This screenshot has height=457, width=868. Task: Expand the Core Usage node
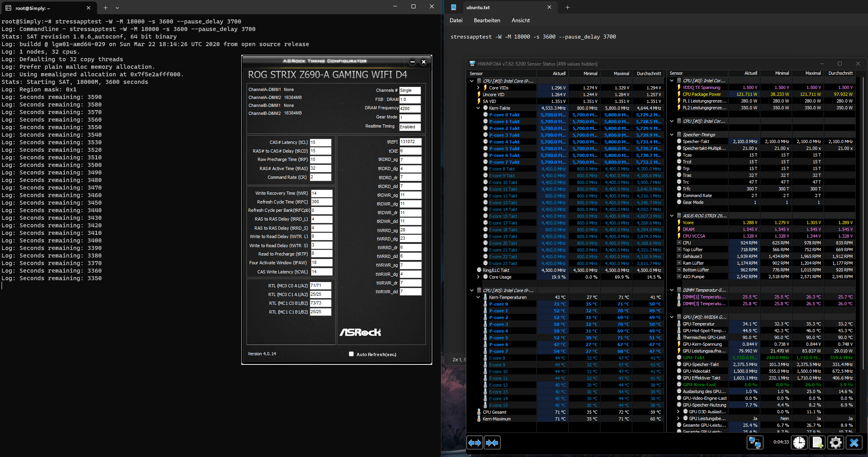478,277
